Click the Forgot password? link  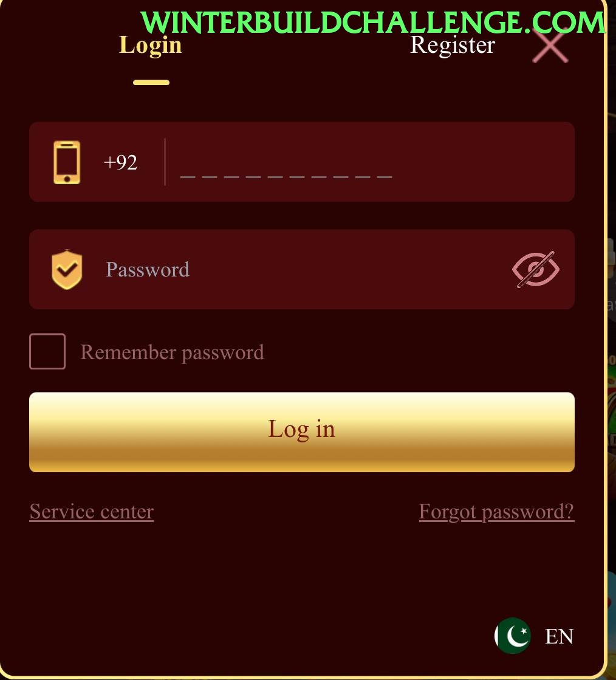click(496, 512)
